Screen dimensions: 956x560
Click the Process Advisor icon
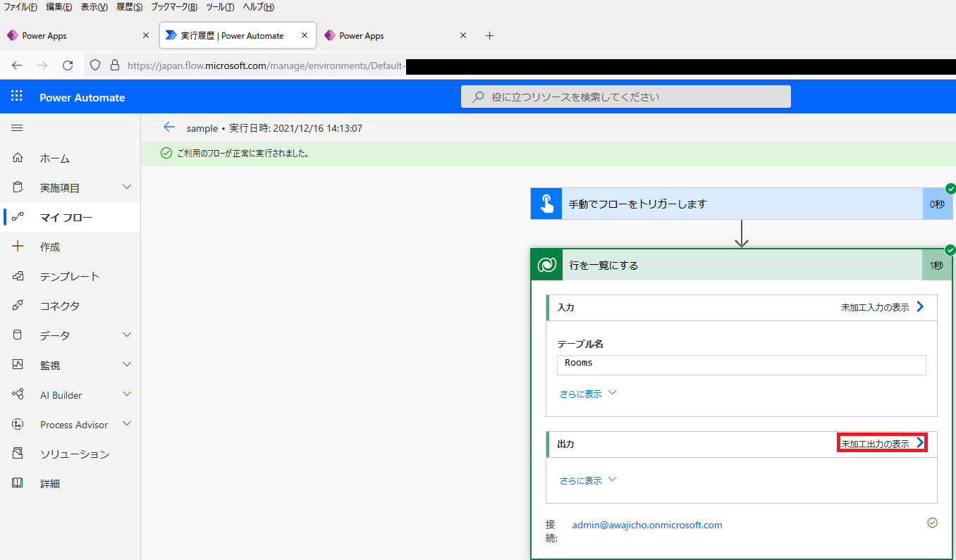tap(18, 424)
